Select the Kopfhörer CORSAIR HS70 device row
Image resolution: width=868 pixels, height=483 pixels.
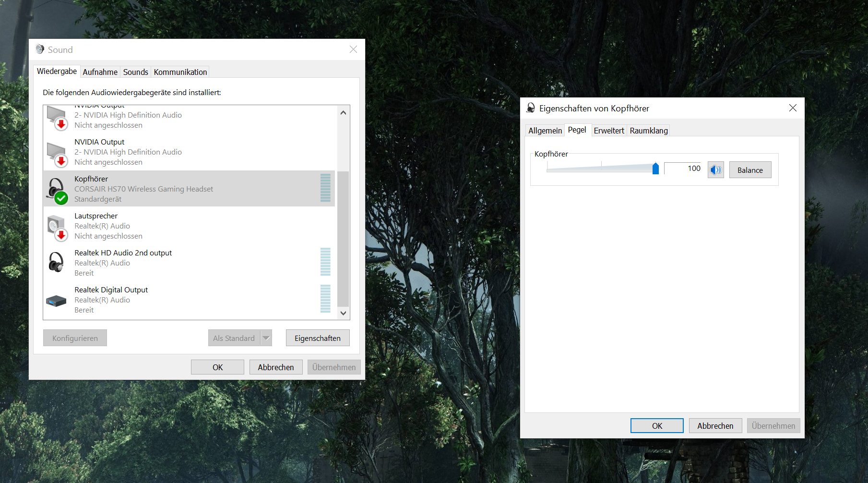pyautogui.click(x=189, y=189)
